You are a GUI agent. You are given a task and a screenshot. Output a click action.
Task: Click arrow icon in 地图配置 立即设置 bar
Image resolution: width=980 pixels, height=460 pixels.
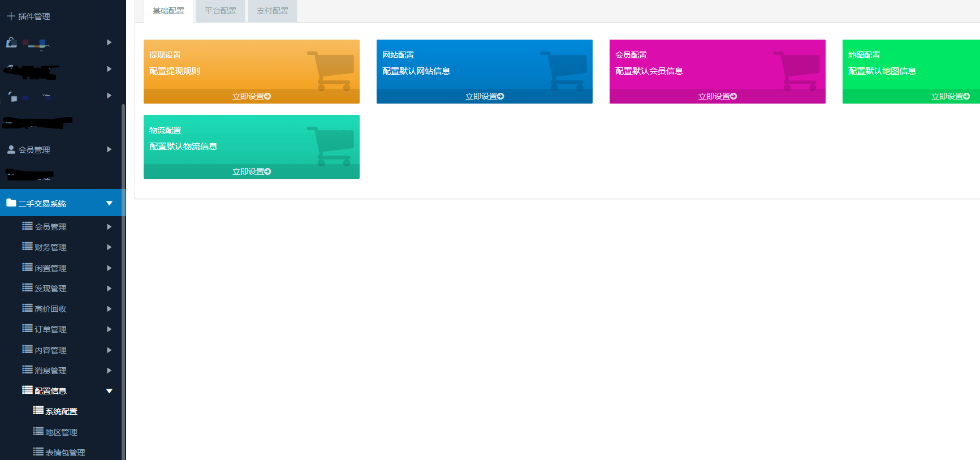click(x=966, y=97)
